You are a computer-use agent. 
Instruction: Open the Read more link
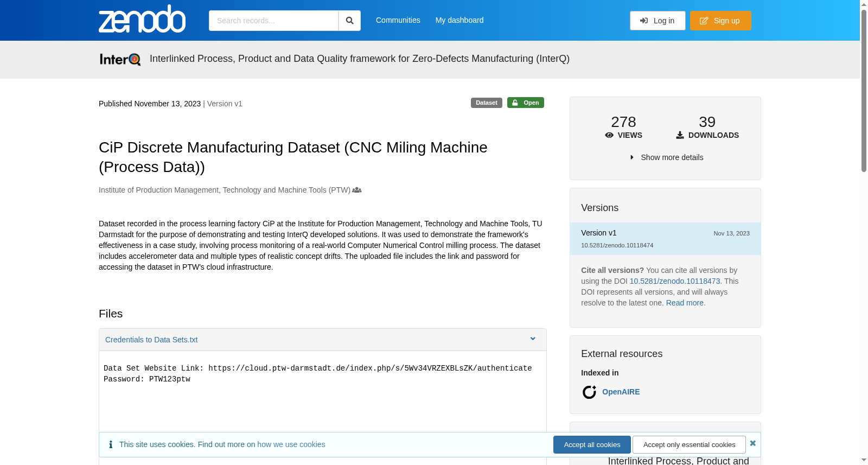(685, 303)
